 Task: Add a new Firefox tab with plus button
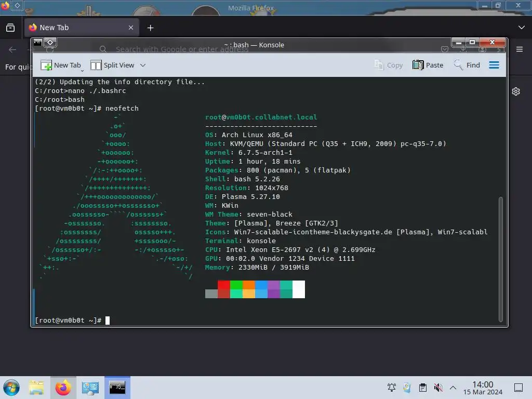(150, 28)
